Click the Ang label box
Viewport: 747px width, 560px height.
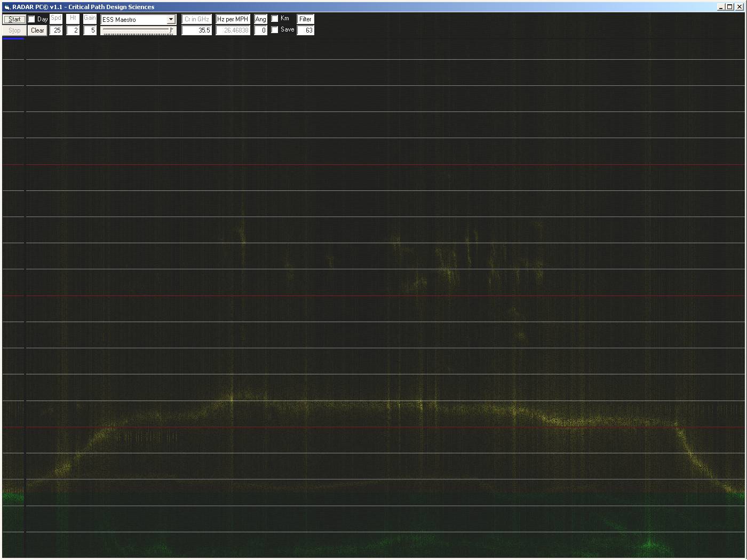[261, 19]
